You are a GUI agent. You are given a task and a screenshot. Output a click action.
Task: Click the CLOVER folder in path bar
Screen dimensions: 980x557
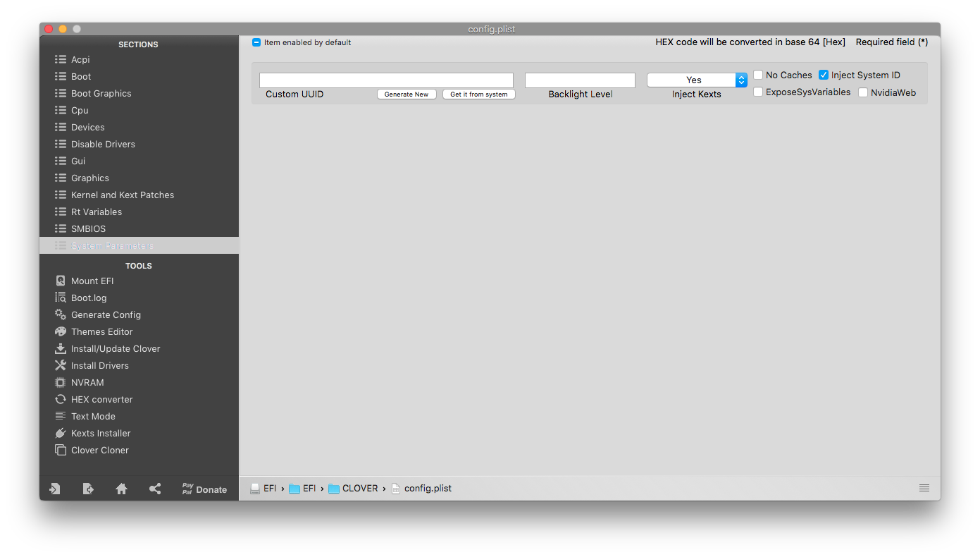pyautogui.click(x=353, y=488)
